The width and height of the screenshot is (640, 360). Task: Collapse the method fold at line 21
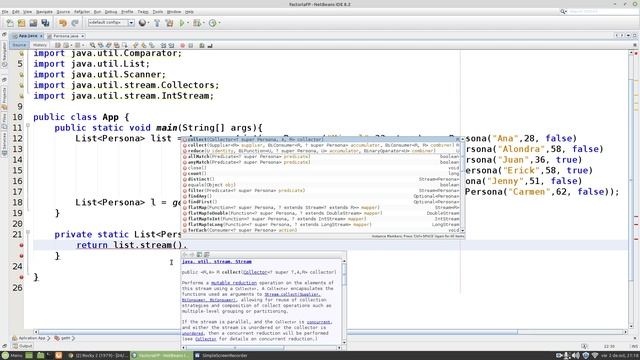(28, 232)
